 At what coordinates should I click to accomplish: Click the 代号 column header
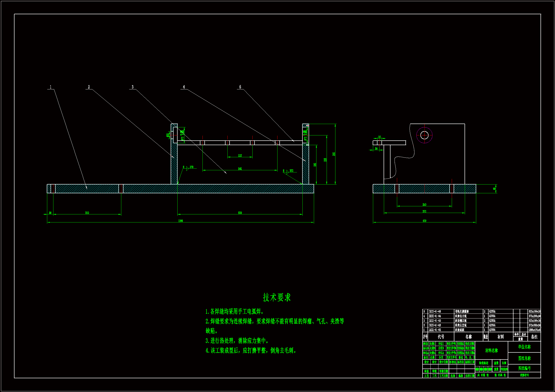(x=441, y=337)
